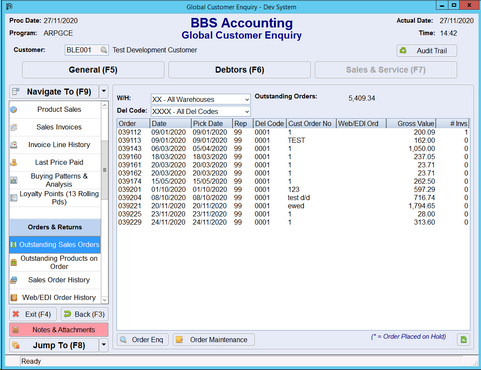Viewport: 481px width, 370px height.
Task: Click the Outstanding Sales Orders icon
Action: 14,245
